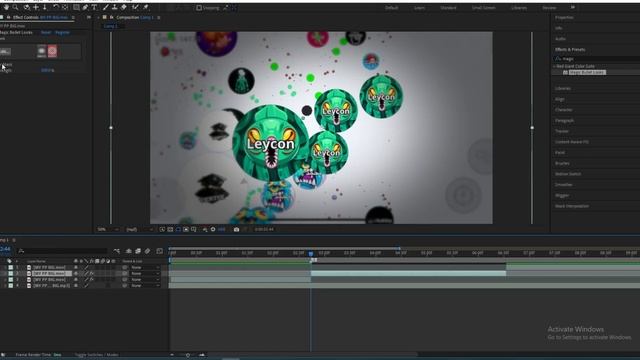Image resolution: width=640 pixels, height=360 pixels.
Task: Switch to the Review workspace
Action: [x=549, y=8]
